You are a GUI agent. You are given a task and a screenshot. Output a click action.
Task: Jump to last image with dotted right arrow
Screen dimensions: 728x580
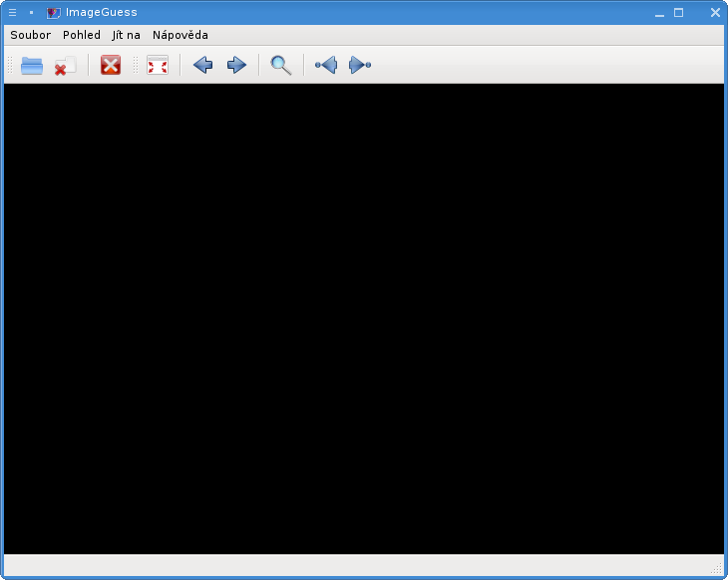click(x=360, y=65)
